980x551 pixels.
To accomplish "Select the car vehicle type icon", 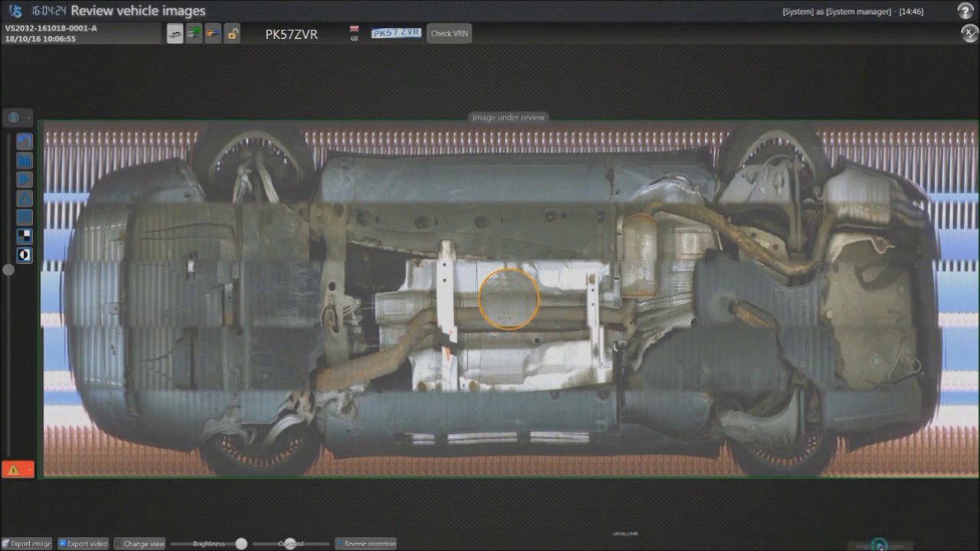I will pos(175,34).
